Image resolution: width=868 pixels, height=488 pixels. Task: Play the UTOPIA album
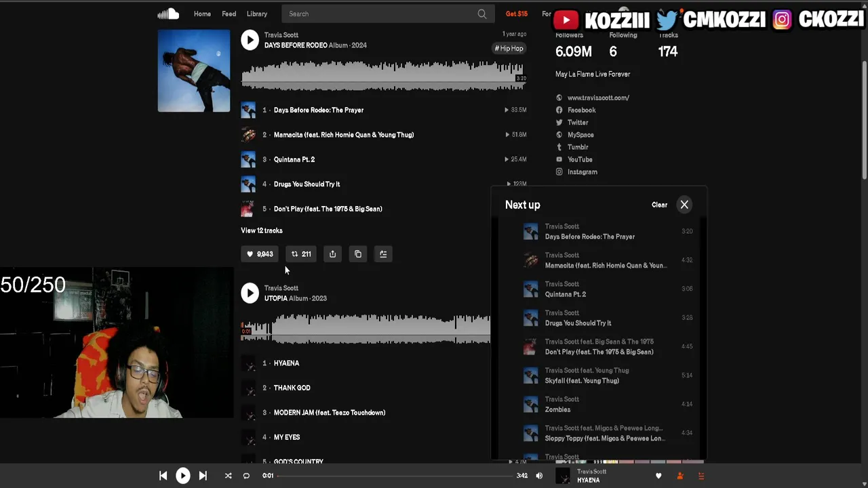250,293
